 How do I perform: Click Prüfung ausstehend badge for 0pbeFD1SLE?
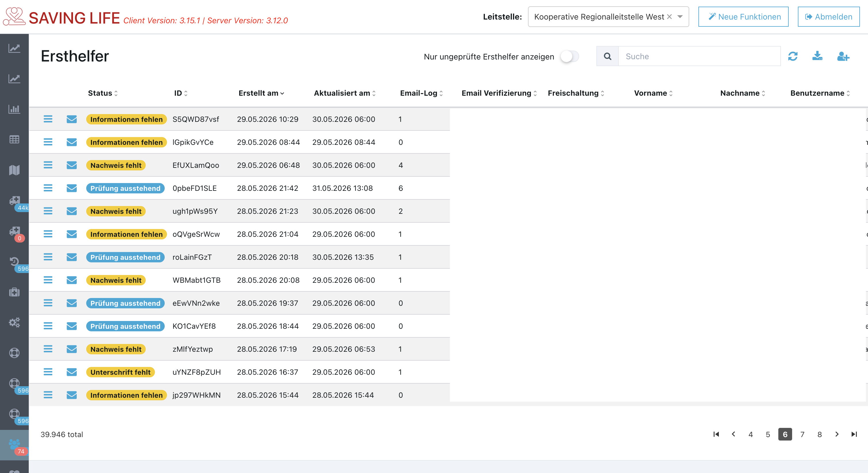(x=125, y=188)
